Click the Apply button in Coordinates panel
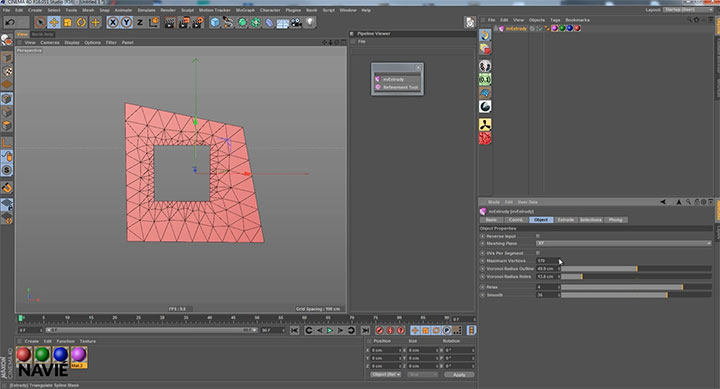This screenshot has height=389, width=720. (459, 375)
